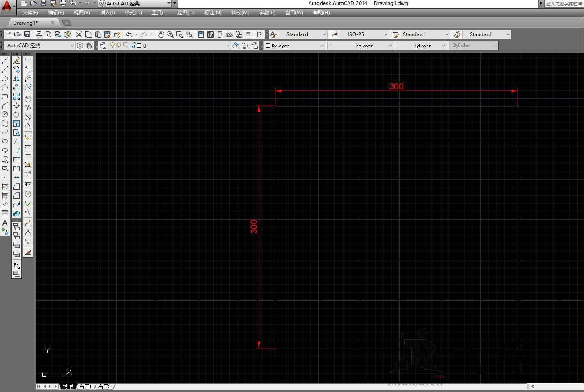Select the Fillet modify tool
584x392 pixels.
point(16,196)
